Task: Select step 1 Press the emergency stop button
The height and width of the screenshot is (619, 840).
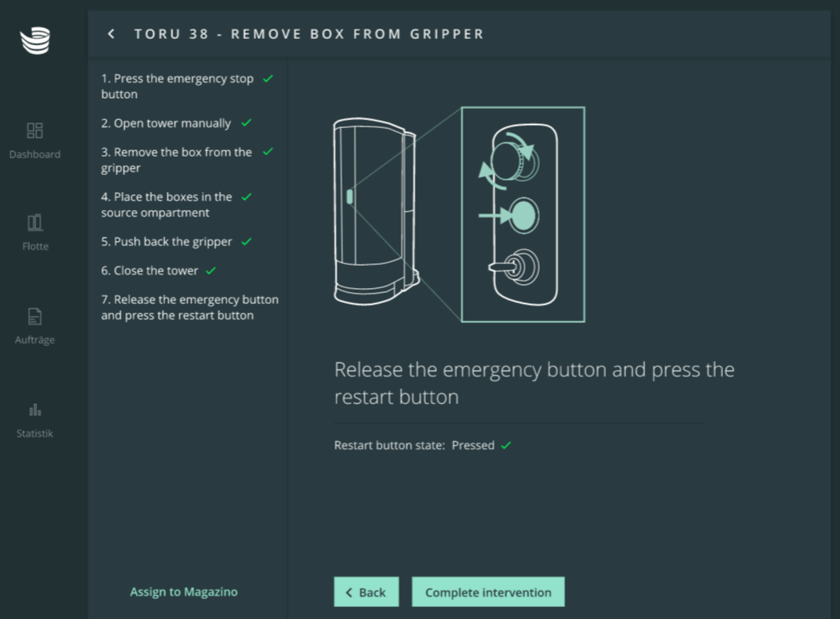Action: pyautogui.click(x=178, y=86)
